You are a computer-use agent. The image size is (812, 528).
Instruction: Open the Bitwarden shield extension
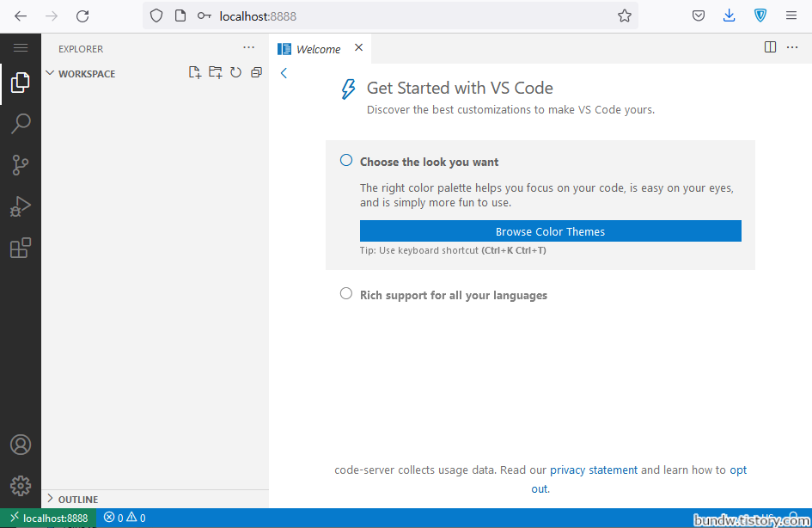click(x=760, y=15)
